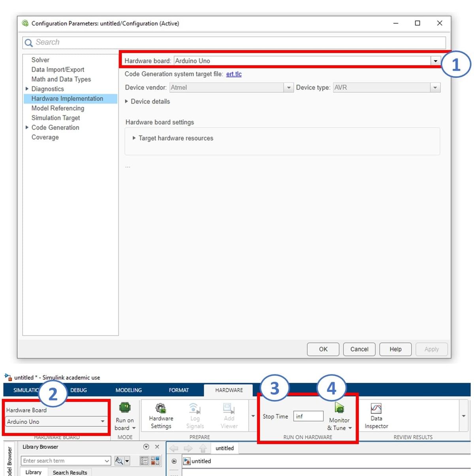Screen dimensions: 474x476
Task: Open the Hardware Board Arduino Uno dropdown in Simulink
Action: click(x=56, y=421)
